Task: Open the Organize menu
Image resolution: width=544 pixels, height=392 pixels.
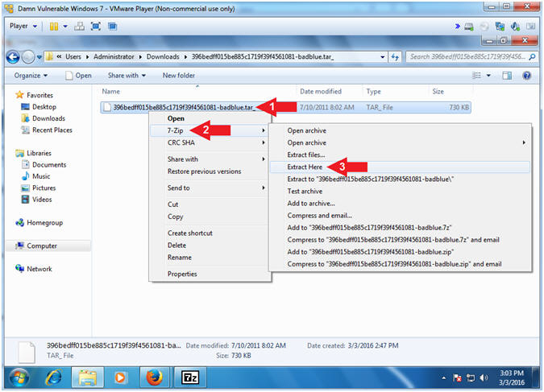Action: click(x=31, y=76)
